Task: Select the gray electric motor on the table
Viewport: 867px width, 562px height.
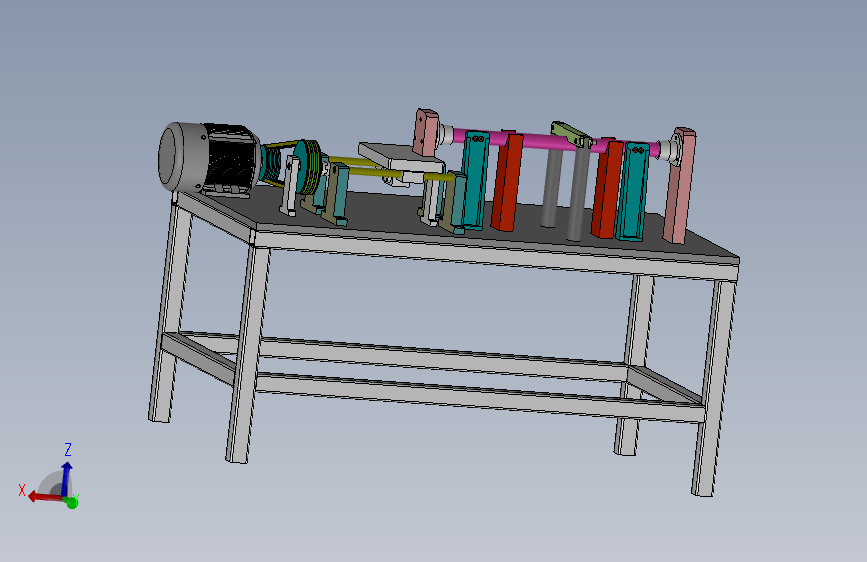Action: coord(207,158)
